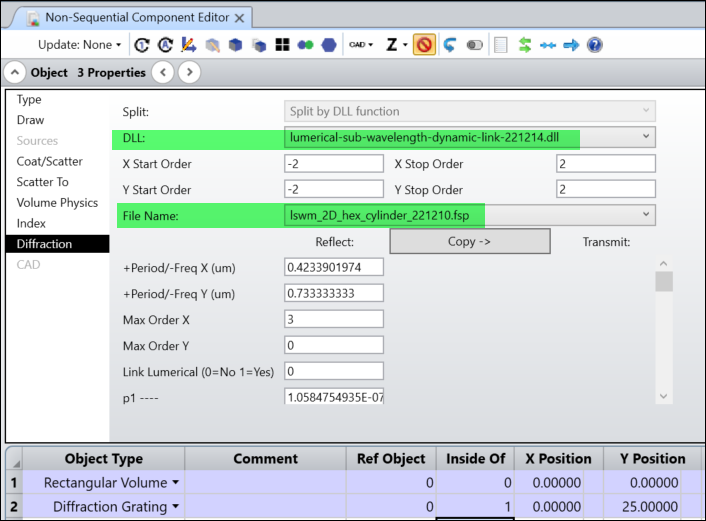Click the red no-entry toolbar icon
706x521 pixels.
(x=424, y=45)
